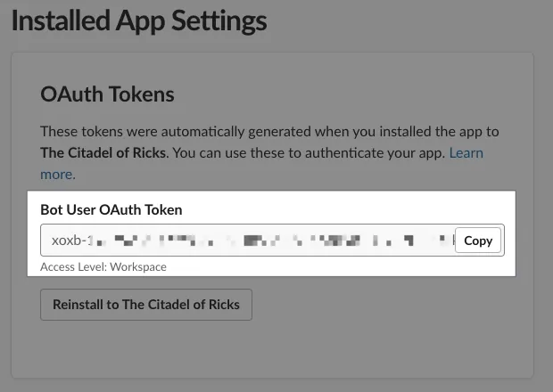
Task: Click the Installed App Settings heading
Action: (x=139, y=20)
